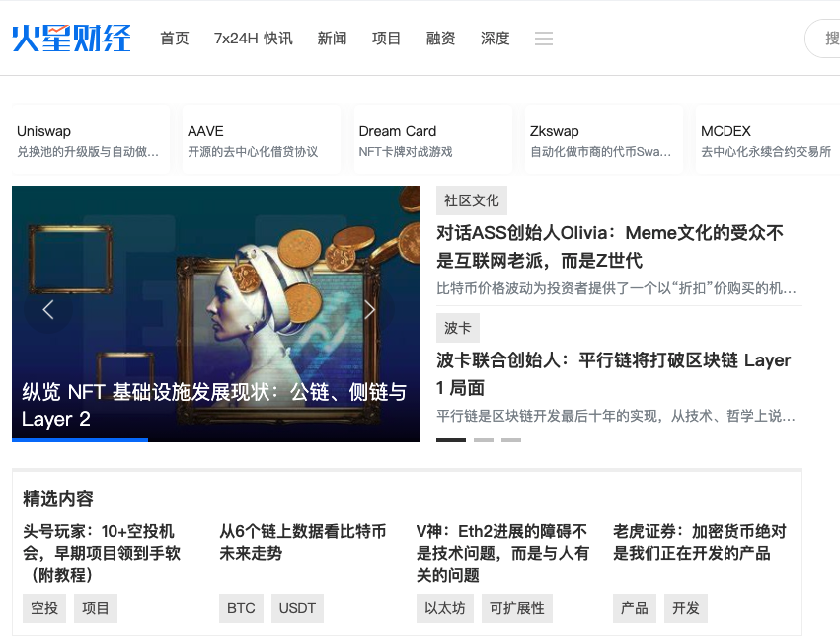
Task: Open the Zkswap project card
Action: pyautogui.click(x=603, y=140)
